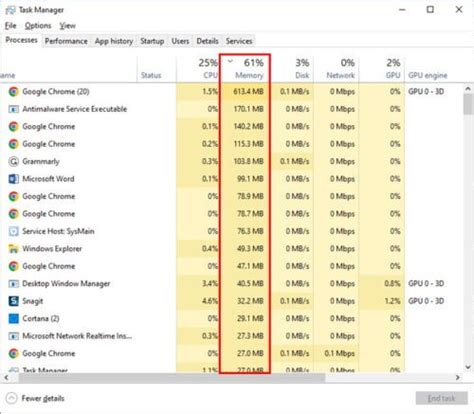Click Chrome icon in the 78.7 MB row
The height and width of the screenshot is (414, 474).
(x=14, y=214)
